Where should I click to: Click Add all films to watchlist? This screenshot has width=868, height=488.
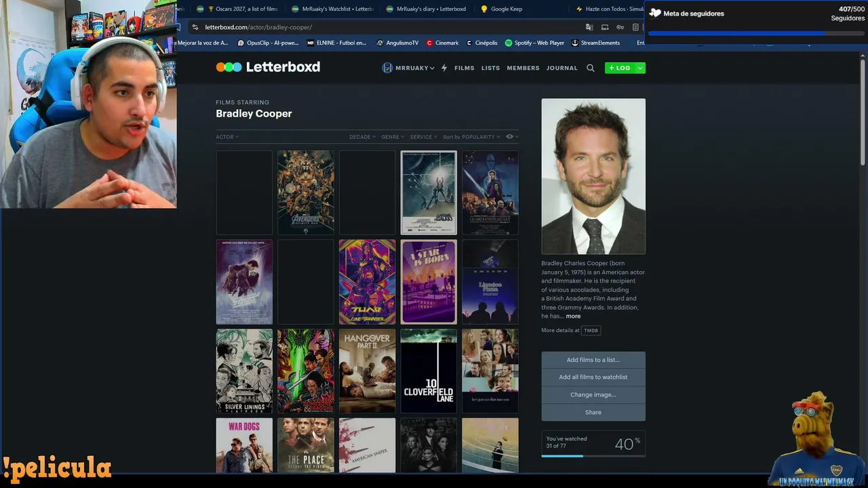(x=593, y=377)
